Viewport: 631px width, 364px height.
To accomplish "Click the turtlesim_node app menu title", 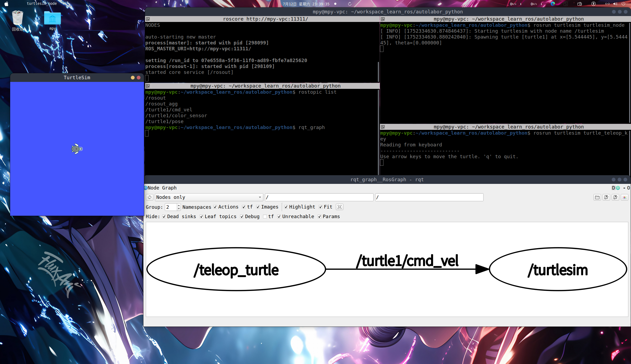I will point(42,3).
